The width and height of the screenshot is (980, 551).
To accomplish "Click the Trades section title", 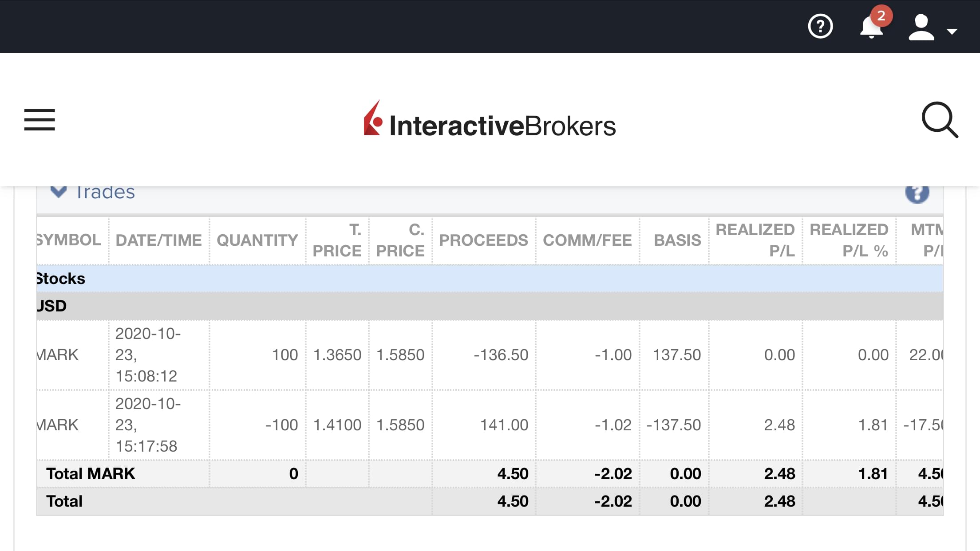I will [106, 193].
